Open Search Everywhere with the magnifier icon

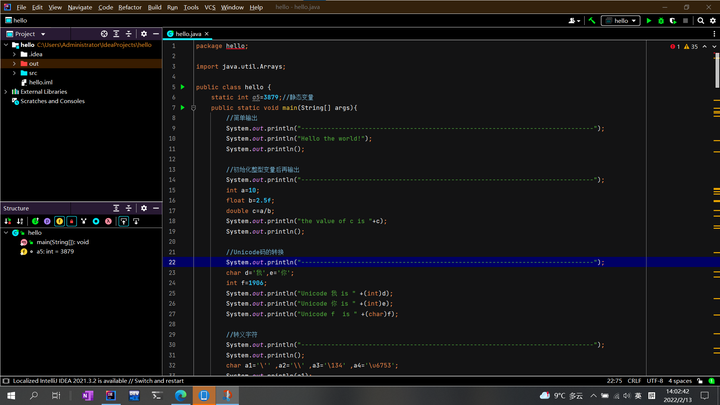click(700, 20)
